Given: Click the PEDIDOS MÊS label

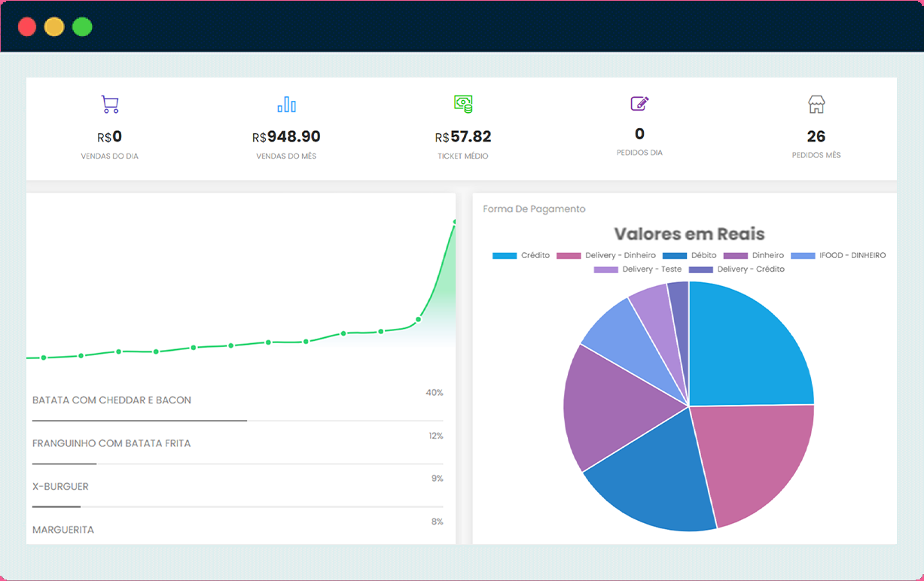Looking at the screenshot, I should click(x=816, y=156).
